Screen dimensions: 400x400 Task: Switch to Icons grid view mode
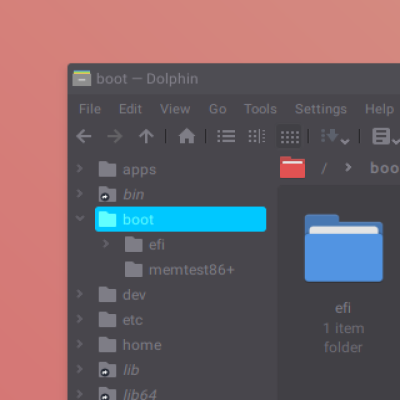pyautogui.click(x=289, y=136)
